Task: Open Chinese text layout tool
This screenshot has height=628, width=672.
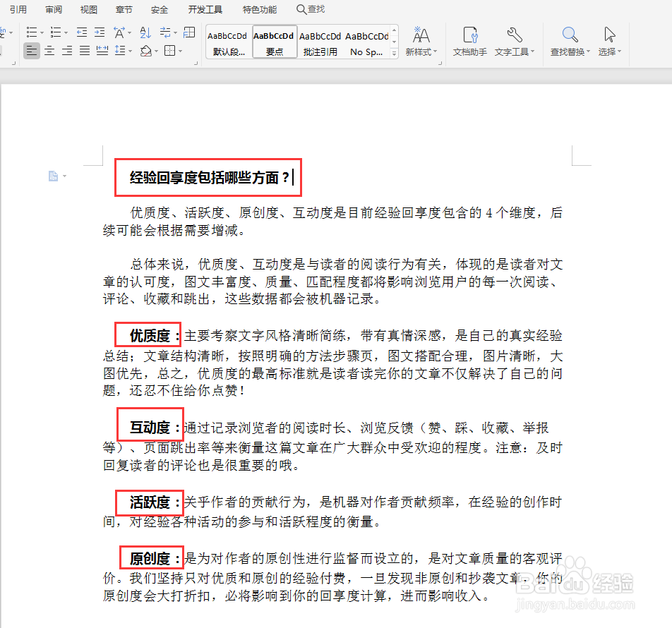Action: tap(119, 32)
